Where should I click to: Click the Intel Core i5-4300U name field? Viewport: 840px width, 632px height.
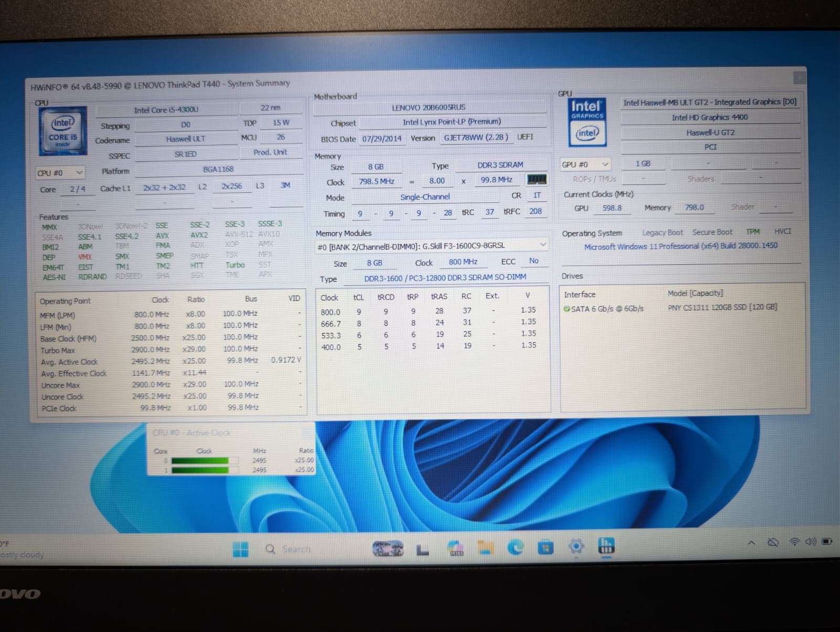pos(166,110)
